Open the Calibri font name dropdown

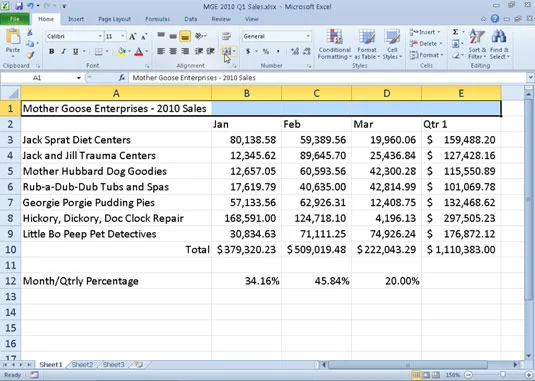(100, 36)
